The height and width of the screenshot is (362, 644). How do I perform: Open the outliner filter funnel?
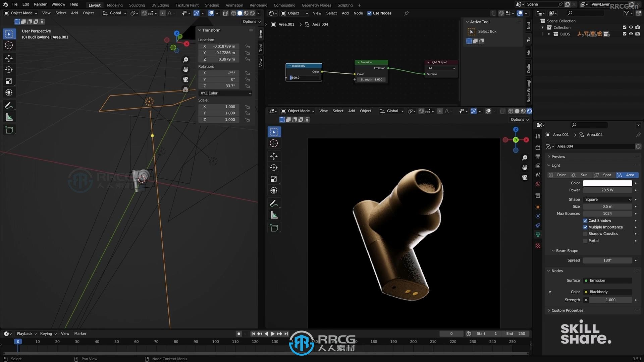pos(626,13)
